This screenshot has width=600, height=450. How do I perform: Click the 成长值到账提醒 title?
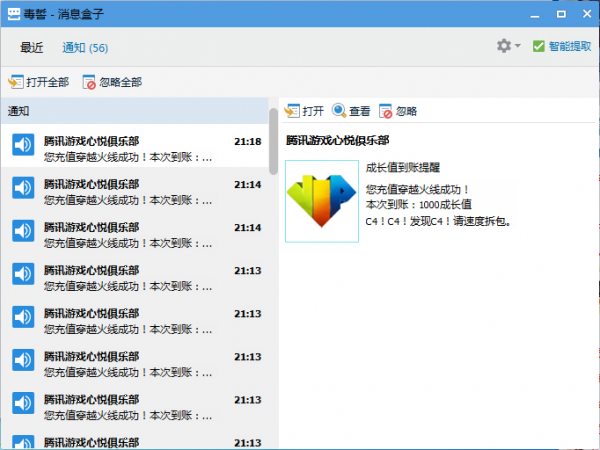(403, 167)
